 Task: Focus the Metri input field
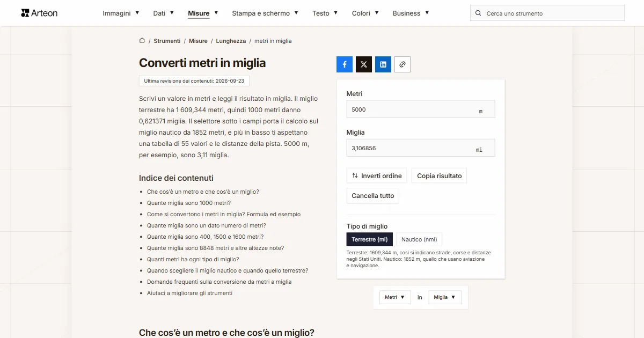coord(421,109)
